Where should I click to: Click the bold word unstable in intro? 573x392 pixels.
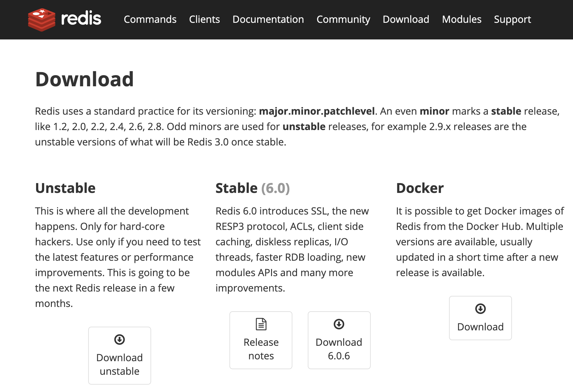(304, 127)
